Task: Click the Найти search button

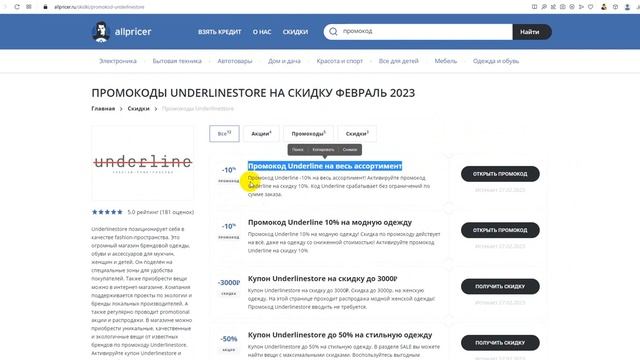Action: tap(532, 32)
